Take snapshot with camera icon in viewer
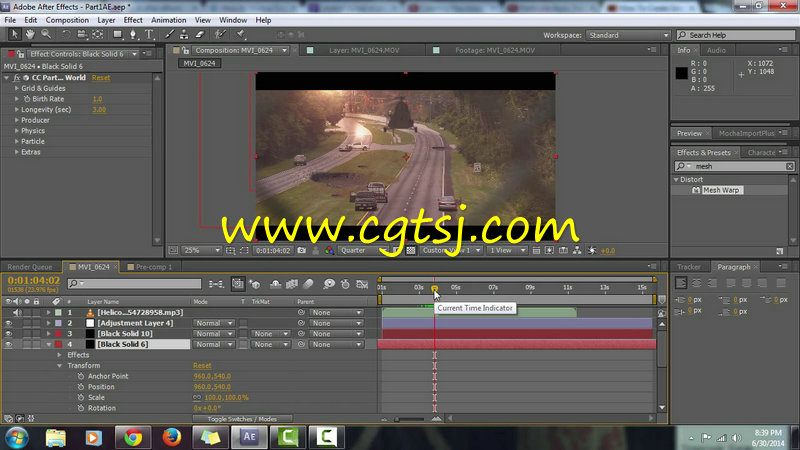 302,251
